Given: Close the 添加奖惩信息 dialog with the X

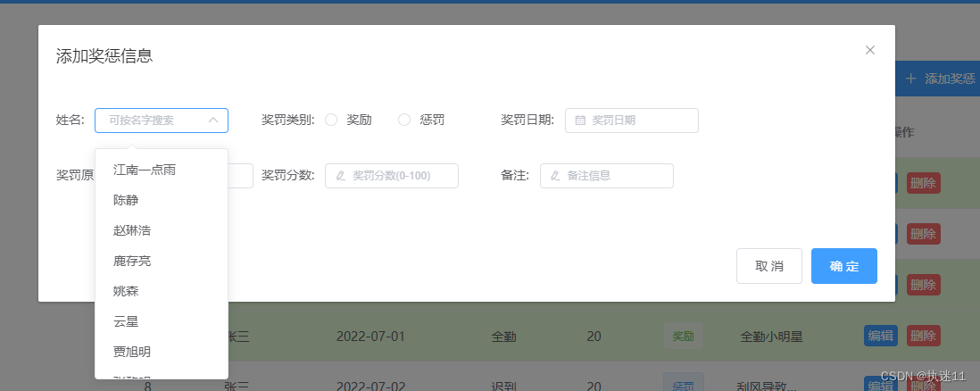Looking at the screenshot, I should click(x=869, y=50).
